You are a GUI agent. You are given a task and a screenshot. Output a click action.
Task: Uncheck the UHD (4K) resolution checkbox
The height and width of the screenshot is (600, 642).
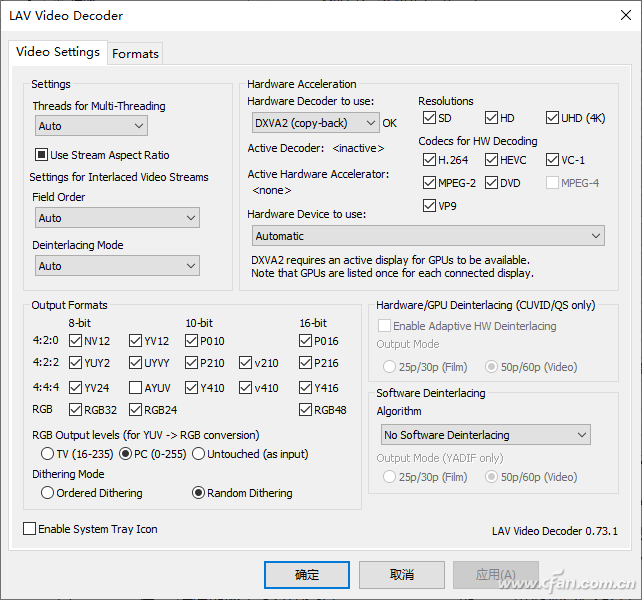552,118
